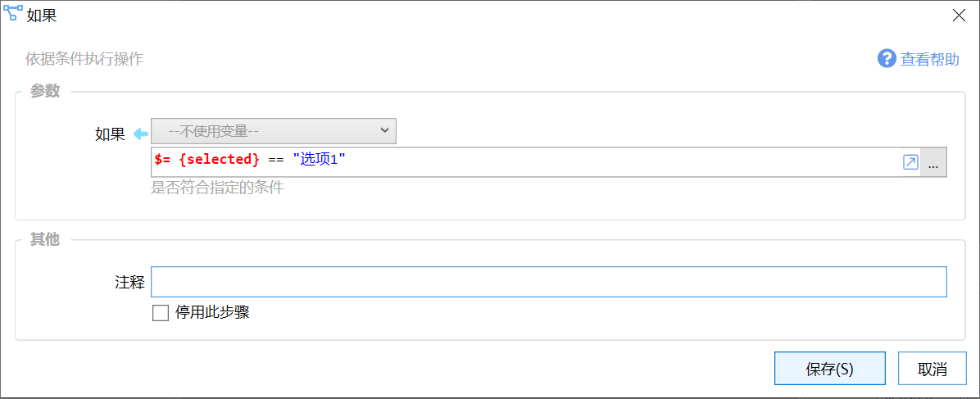Screen dimensions: 980x399
Task: Save with the 保存(S) button
Action: click(829, 369)
